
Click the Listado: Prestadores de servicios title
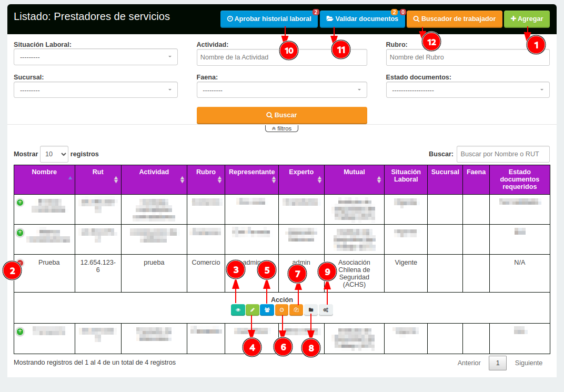click(x=92, y=16)
